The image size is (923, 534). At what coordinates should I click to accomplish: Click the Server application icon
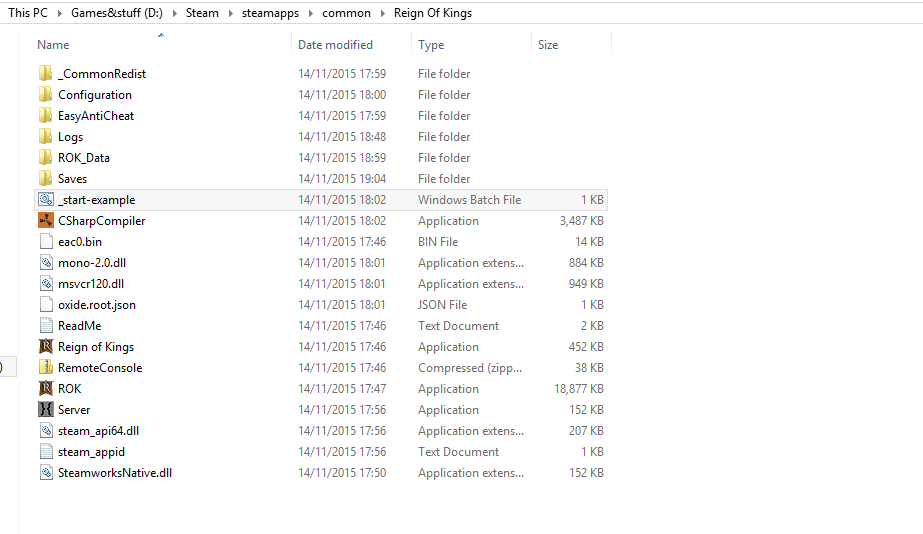(46, 410)
